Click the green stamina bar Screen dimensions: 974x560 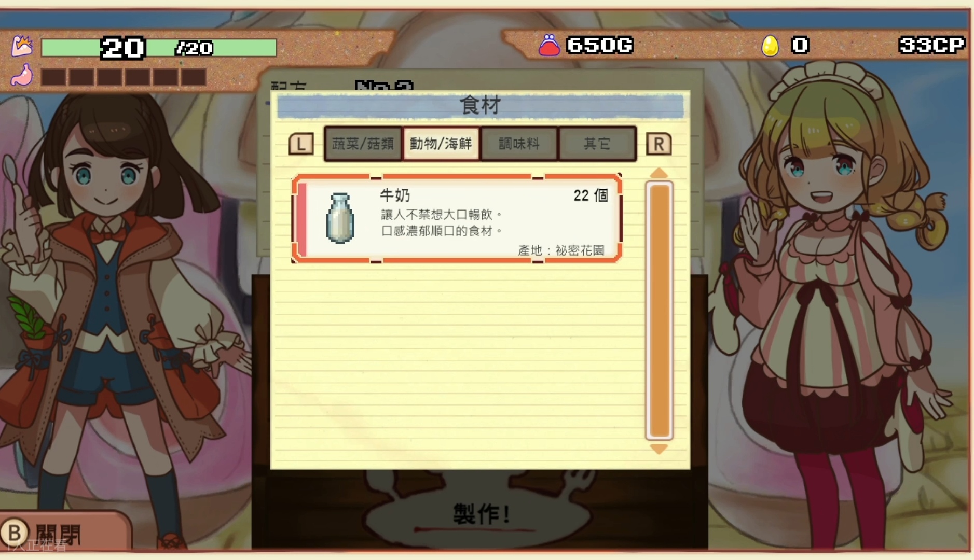coord(159,48)
